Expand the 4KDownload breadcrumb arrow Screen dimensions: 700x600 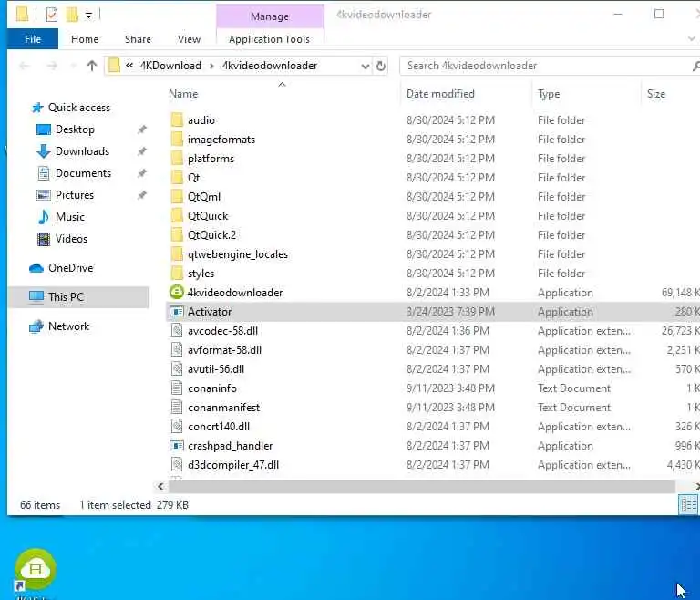211,67
